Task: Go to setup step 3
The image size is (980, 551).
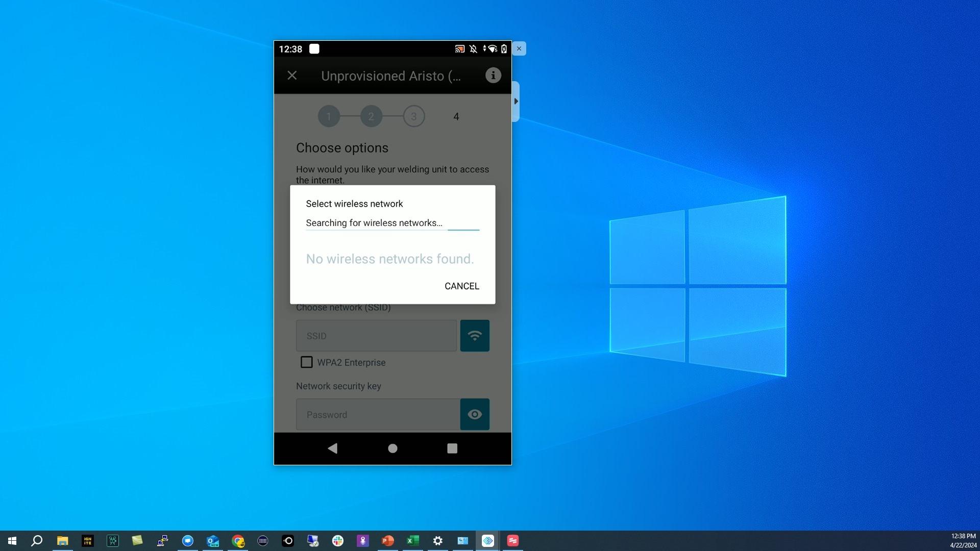Action: [x=414, y=116]
